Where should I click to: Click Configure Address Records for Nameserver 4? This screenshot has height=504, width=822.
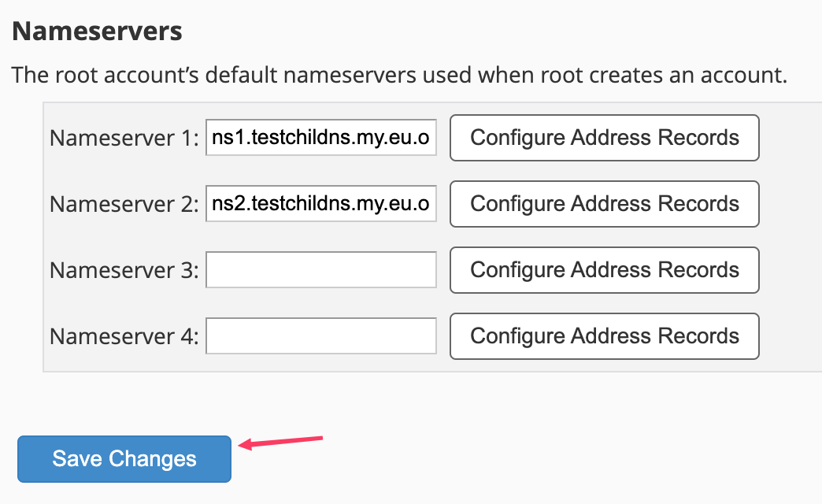tap(604, 336)
